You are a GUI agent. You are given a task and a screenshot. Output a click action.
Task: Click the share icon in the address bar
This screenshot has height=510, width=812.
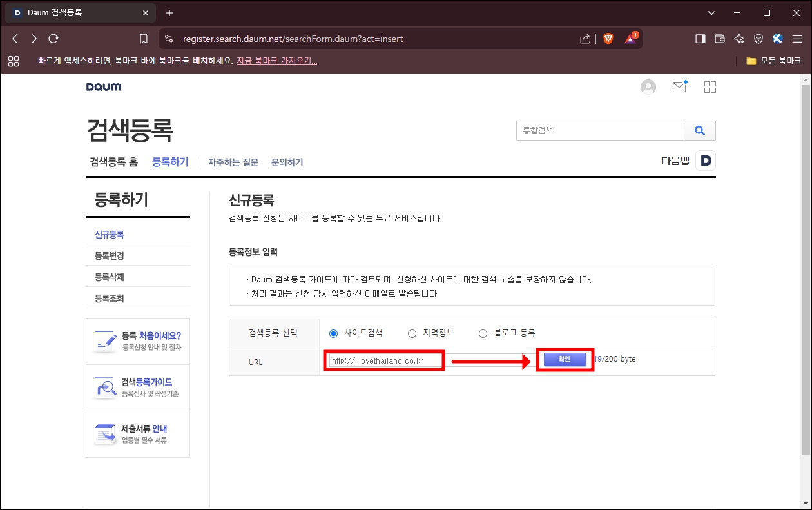(x=585, y=39)
